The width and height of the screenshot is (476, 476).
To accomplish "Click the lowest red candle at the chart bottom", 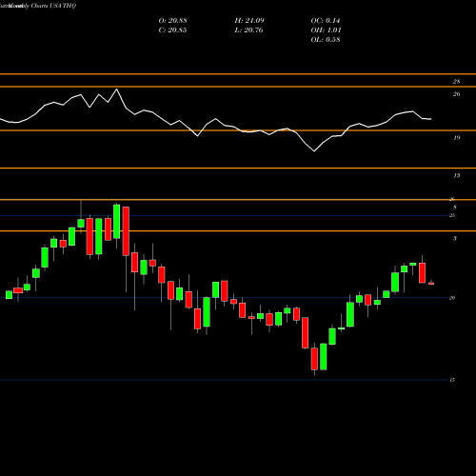I will point(314,359).
